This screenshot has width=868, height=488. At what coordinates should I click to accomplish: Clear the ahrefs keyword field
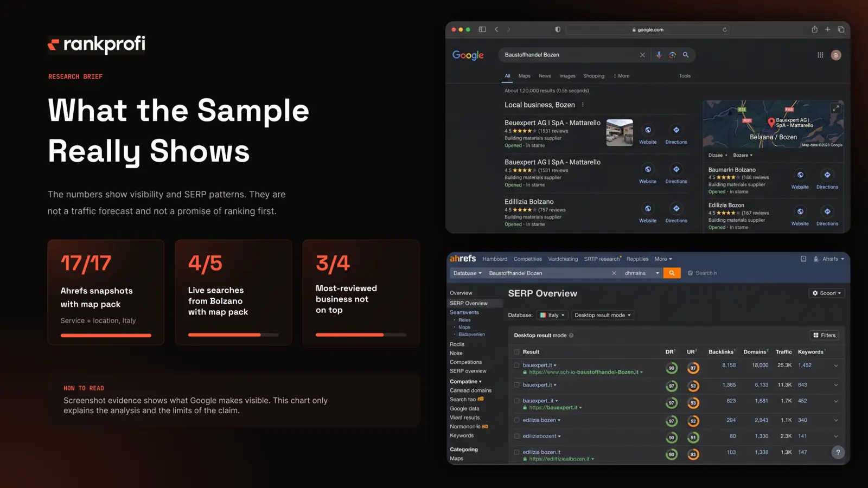(614, 273)
